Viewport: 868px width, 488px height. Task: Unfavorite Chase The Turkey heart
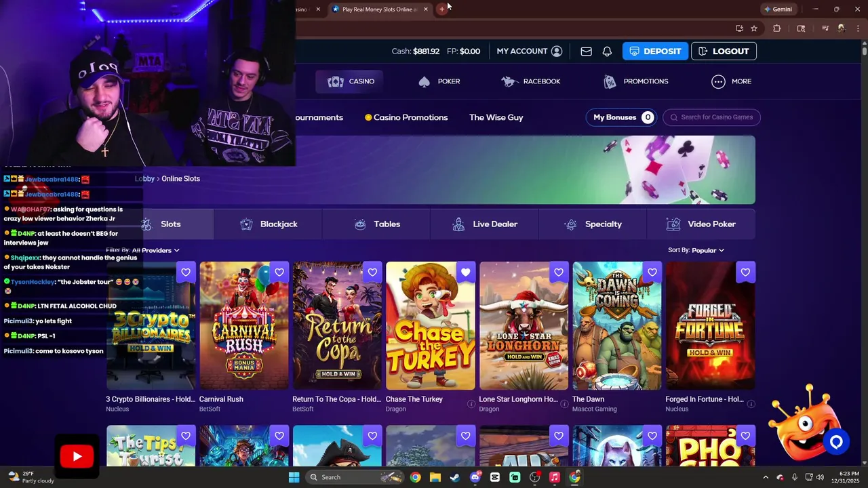pos(465,272)
